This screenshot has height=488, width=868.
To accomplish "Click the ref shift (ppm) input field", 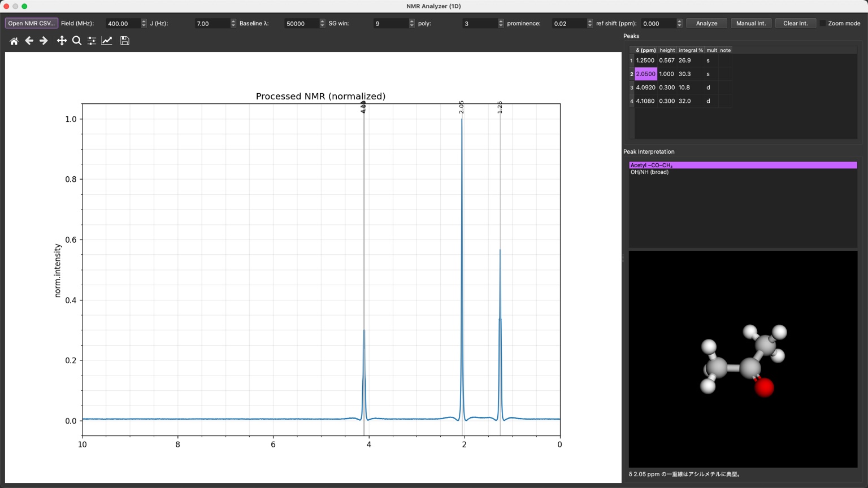I will 658,23.
